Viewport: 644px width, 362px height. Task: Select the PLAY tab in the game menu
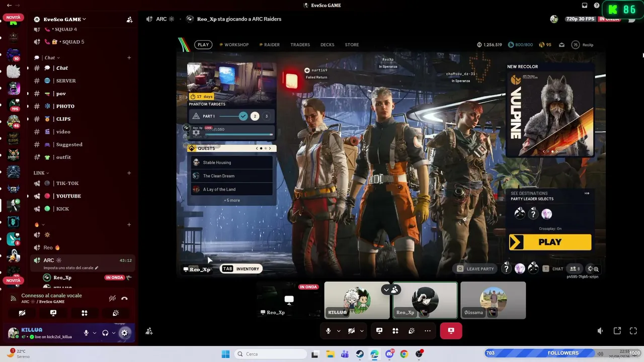(203, 45)
